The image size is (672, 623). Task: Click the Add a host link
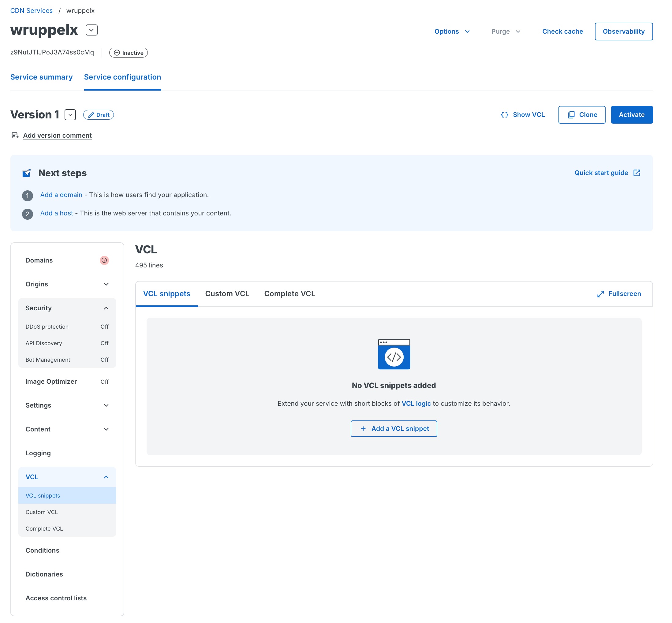click(57, 213)
